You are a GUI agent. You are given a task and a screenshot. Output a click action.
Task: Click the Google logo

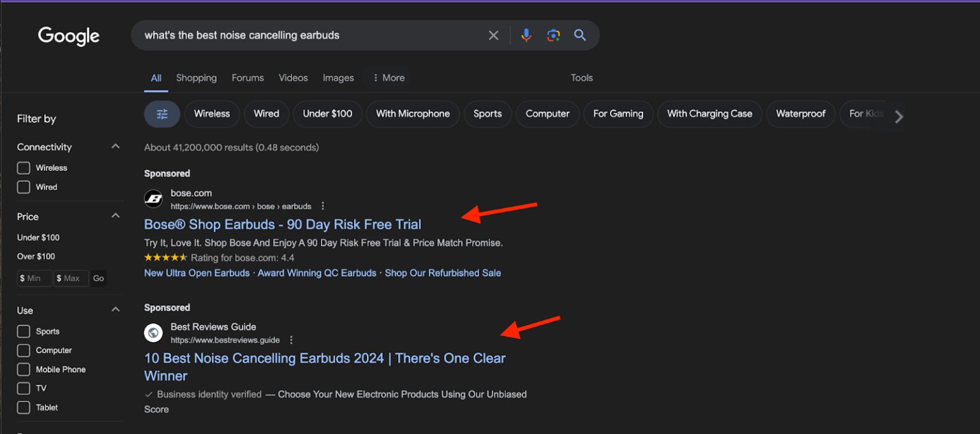tap(68, 36)
